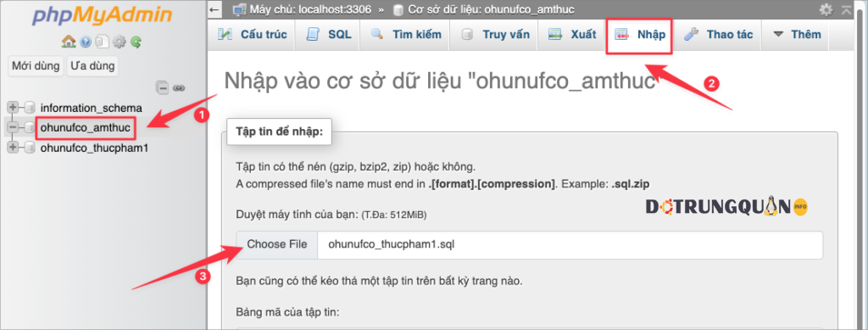Expand the information_schema database node
Image resolution: width=868 pixels, height=330 pixels.
click(x=13, y=108)
